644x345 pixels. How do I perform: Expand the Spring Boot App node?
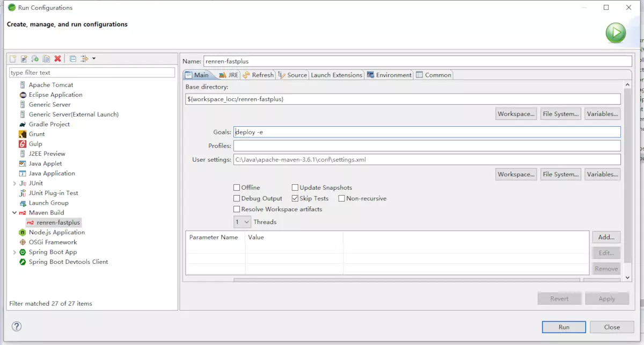pos(14,252)
